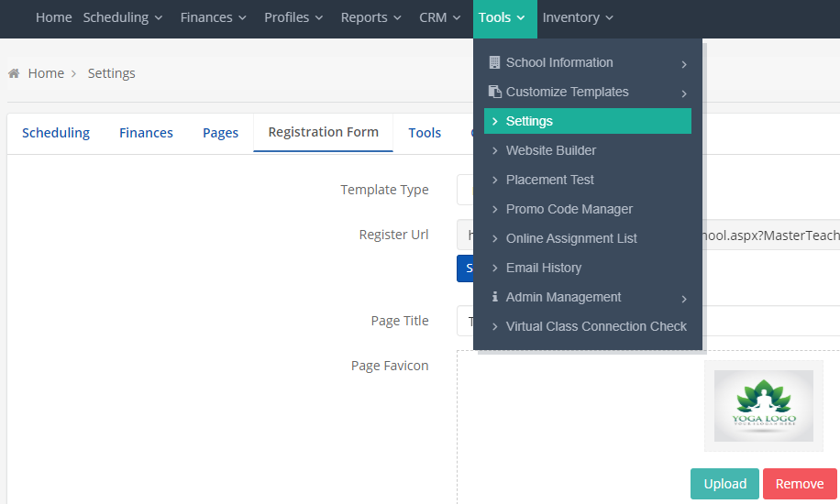Choose Website Builder menu entry

point(550,150)
